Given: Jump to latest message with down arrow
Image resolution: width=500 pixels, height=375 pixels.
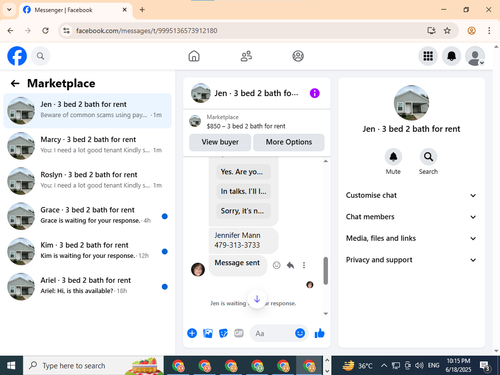Looking at the screenshot, I should [x=257, y=299].
